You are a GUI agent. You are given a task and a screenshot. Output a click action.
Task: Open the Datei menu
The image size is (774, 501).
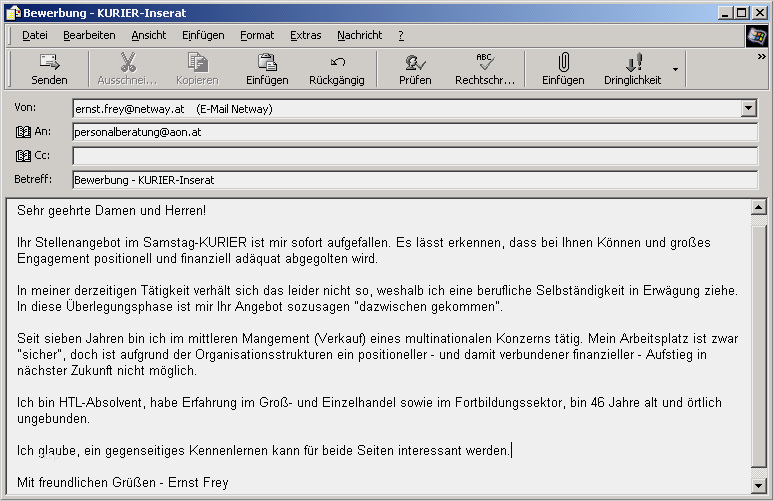click(34, 35)
